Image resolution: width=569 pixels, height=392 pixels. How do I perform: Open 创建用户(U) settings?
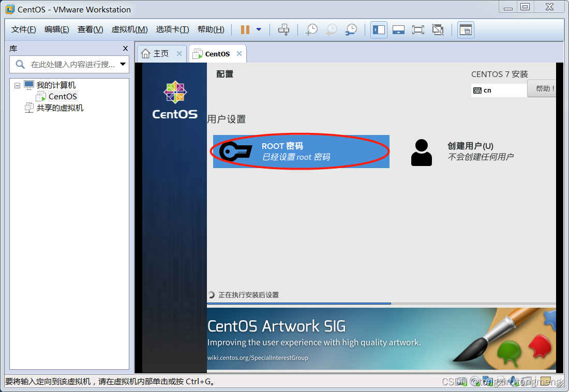470,146
